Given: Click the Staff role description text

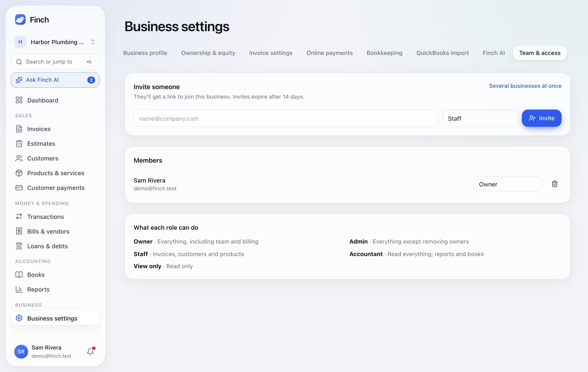Looking at the screenshot, I should (x=189, y=254).
